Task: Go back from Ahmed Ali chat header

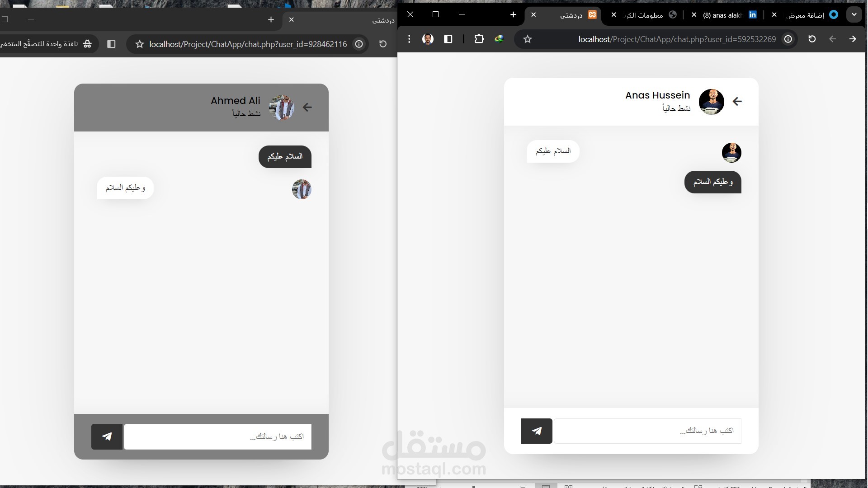Action: tap(307, 108)
